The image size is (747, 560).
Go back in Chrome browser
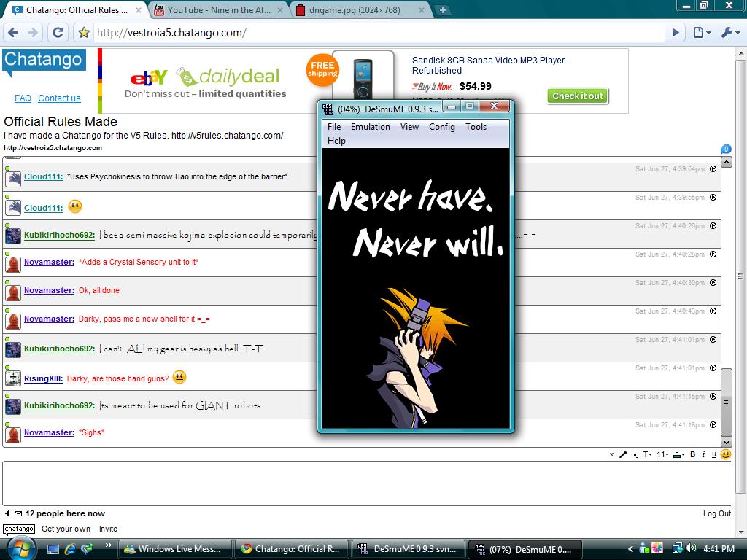13,32
